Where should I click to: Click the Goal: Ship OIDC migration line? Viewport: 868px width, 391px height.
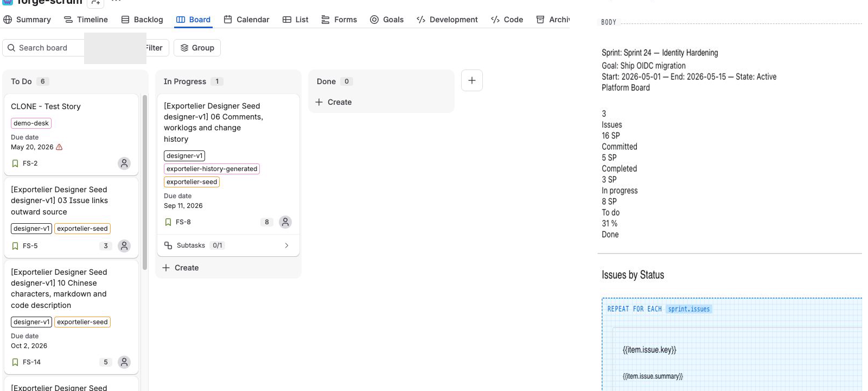coord(643,66)
